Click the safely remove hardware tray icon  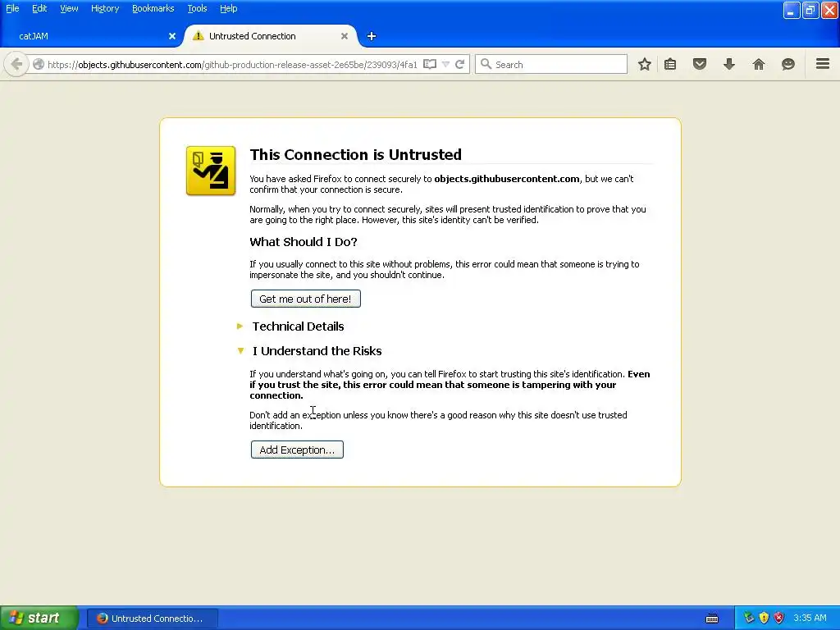click(749, 618)
